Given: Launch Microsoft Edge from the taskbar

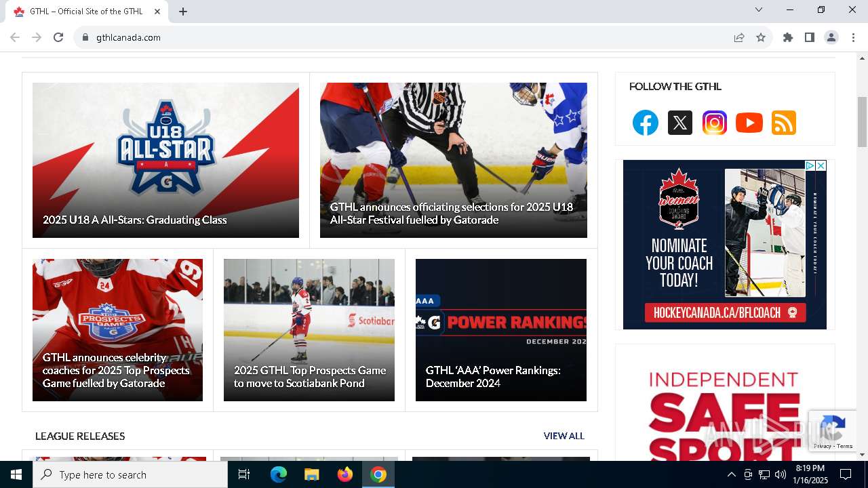Looking at the screenshot, I should [x=279, y=474].
